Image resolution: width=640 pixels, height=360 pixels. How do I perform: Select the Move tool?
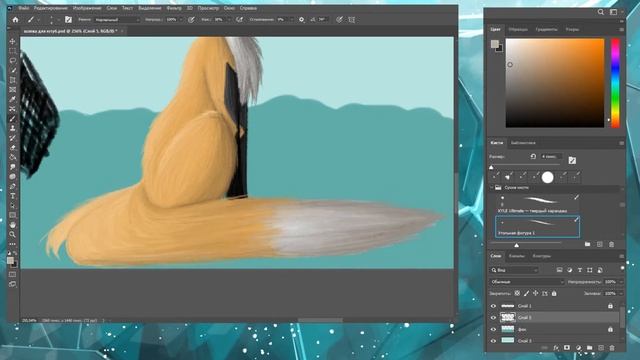[13, 42]
